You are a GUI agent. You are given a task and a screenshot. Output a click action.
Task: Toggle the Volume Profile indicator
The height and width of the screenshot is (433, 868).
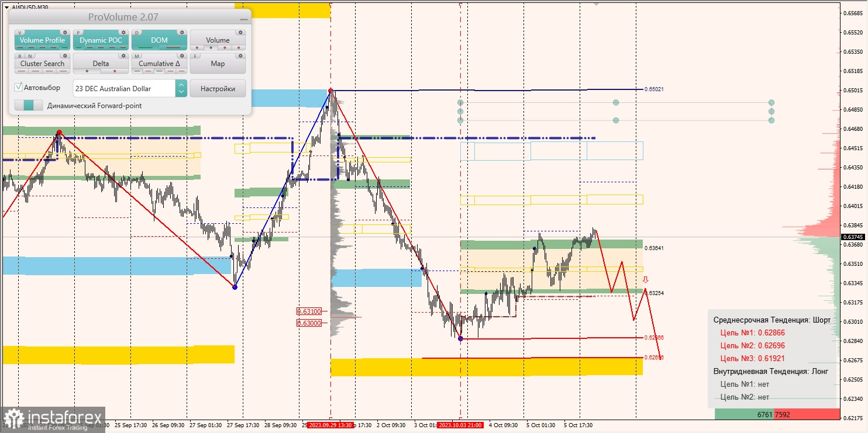pyautogui.click(x=42, y=40)
